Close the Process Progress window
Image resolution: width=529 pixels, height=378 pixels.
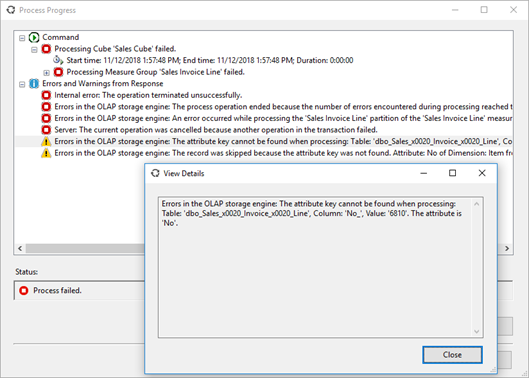(513, 10)
